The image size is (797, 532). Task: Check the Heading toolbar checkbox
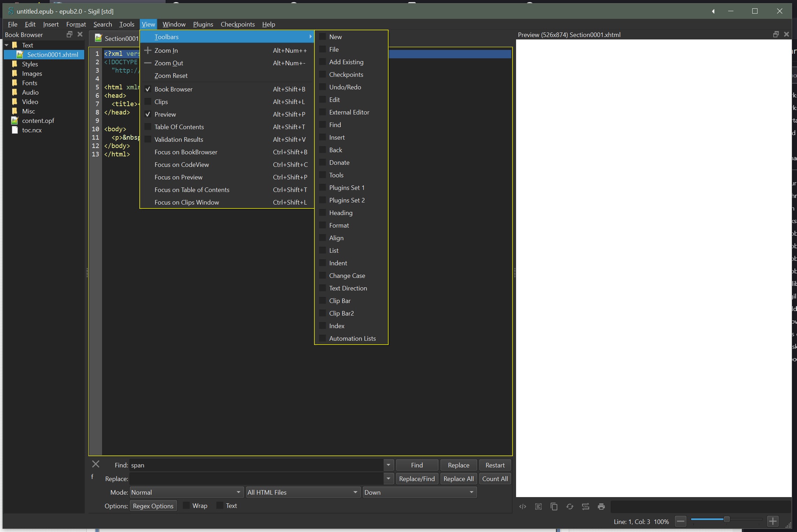[x=323, y=213]
